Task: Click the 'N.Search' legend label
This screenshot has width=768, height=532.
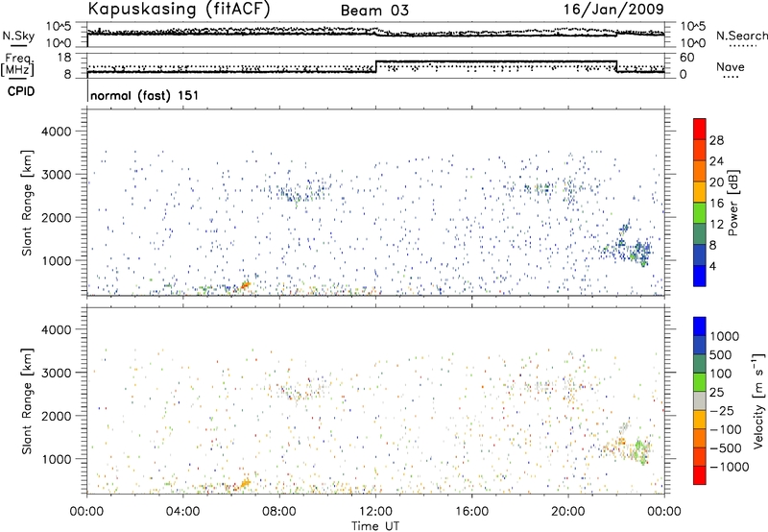Action: pos(741,36)
